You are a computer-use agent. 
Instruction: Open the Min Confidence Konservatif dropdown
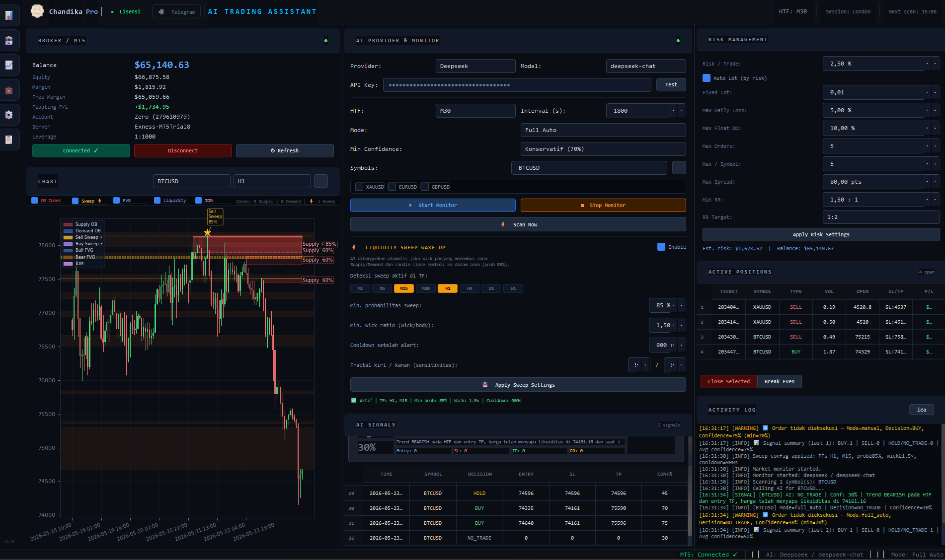pyautogui.click(x=603, y=149)
